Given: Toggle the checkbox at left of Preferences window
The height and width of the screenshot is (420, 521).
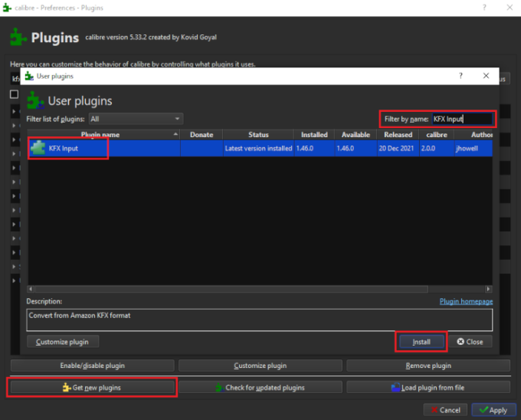Looking at the screenshot, I should [14, 94].
